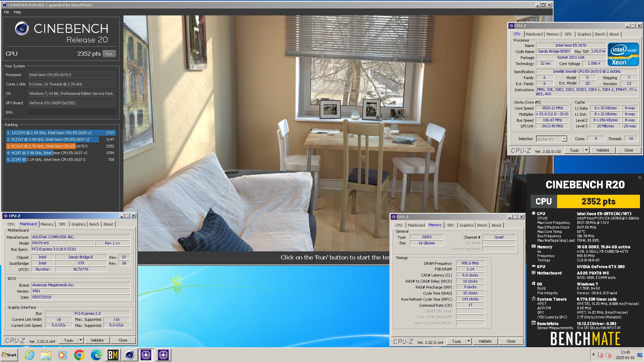Click the Show desktop strip in taskbar
The width and height of the screenshot is (644, 362).
(x=641, y=355)
